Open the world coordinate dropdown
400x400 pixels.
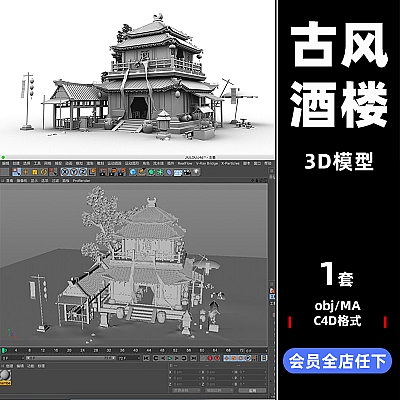[x=186, y=390]
